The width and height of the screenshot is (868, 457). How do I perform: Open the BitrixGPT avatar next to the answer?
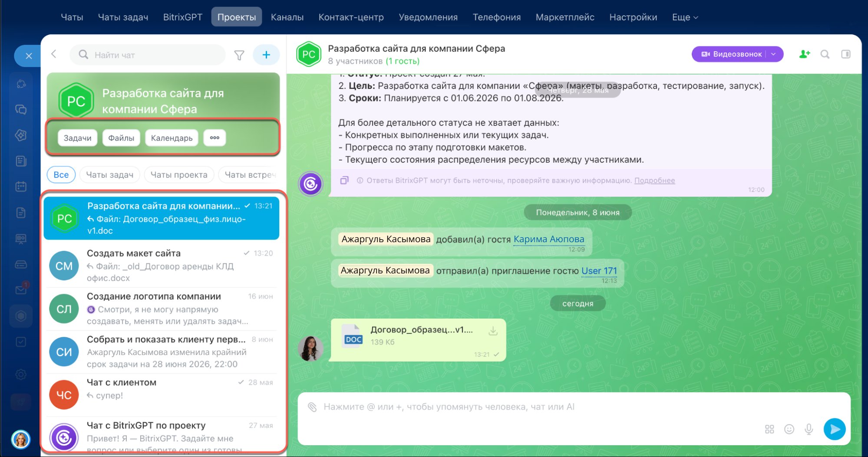click(x=310, y=184)
